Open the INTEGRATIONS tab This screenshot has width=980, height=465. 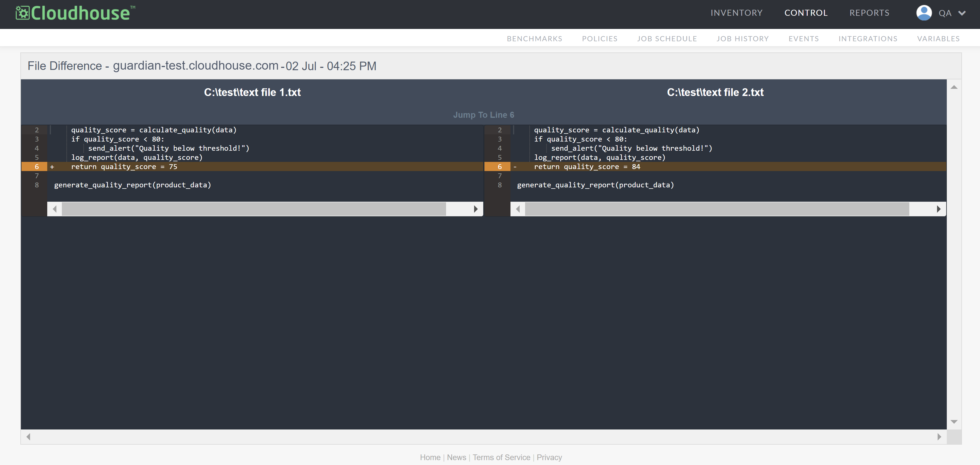[x=868, y=38]
